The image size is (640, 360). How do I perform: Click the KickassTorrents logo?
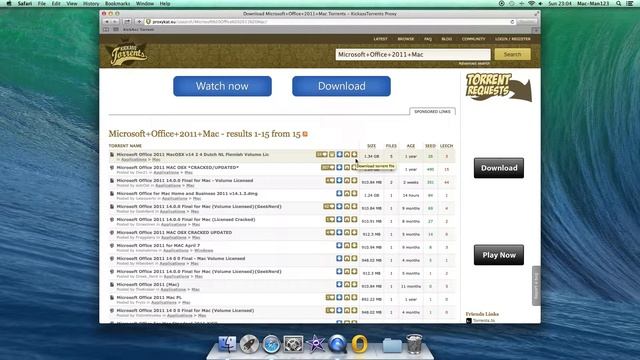tap(127, 52)
